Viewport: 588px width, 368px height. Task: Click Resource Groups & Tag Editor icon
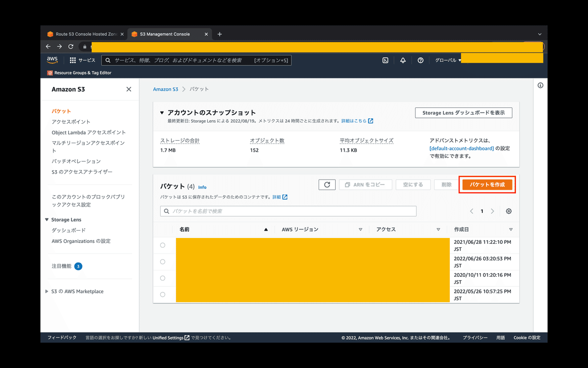pyautogui.click(x=50, y=73)
